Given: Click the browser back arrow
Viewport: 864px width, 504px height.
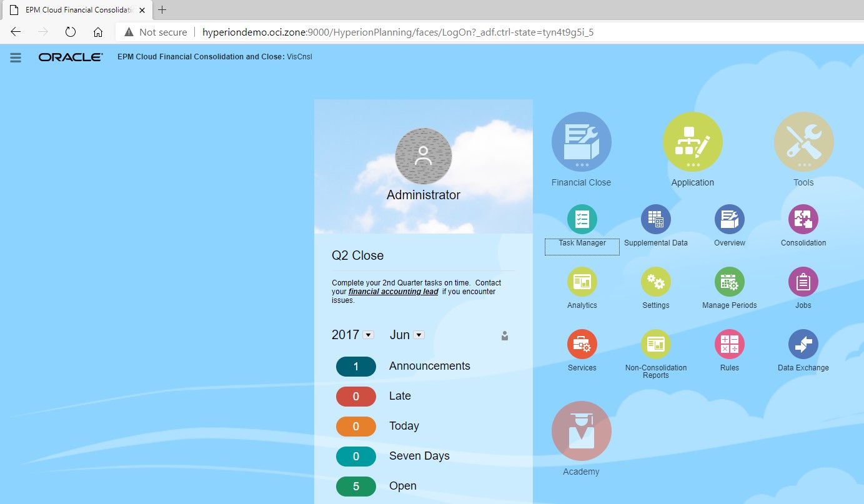Looking at the screenshot, I should click(16, 32).
